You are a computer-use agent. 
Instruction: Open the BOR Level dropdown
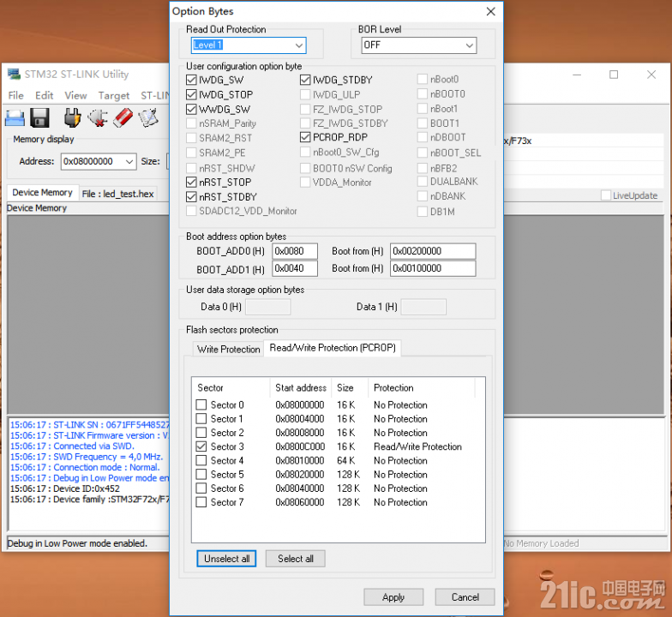point(470,45)
